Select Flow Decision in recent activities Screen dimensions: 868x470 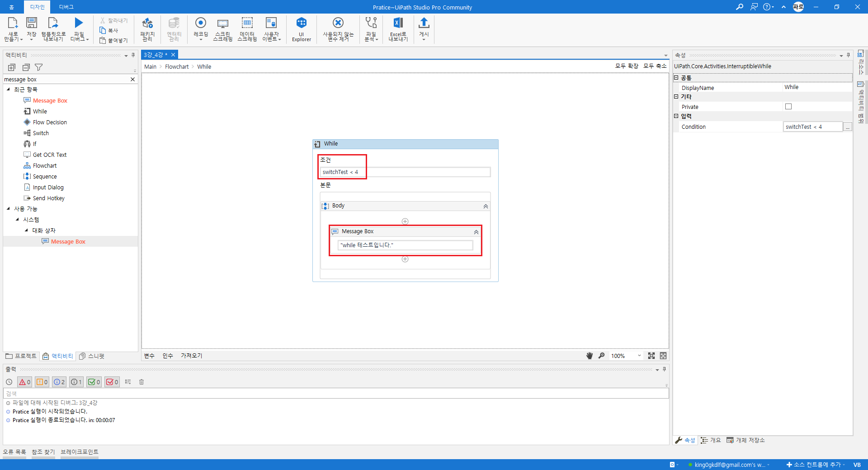click(50, 122)
